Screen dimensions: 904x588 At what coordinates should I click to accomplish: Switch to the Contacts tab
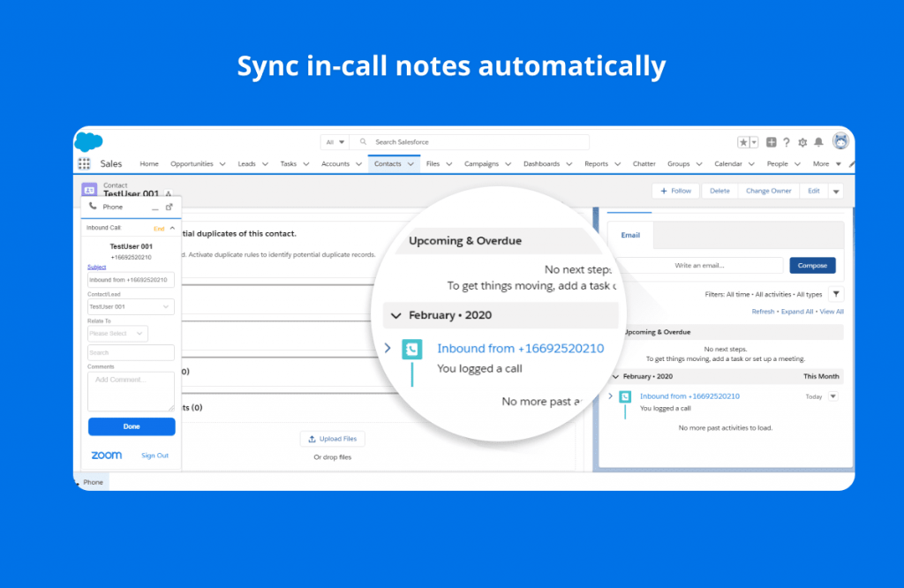click(x=388, y=163)
